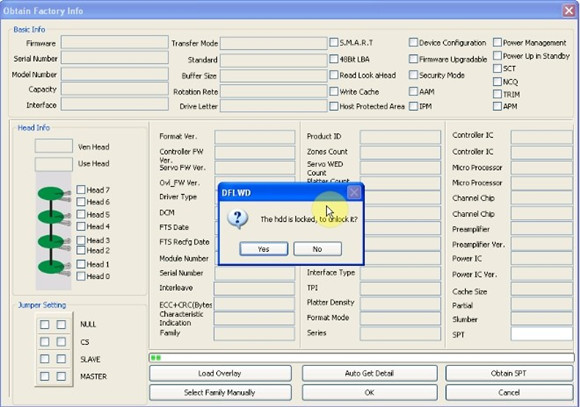The width and height of the screenshot is (580, 407).
Task: Click the Cache Size field
Action: point(542,289)
